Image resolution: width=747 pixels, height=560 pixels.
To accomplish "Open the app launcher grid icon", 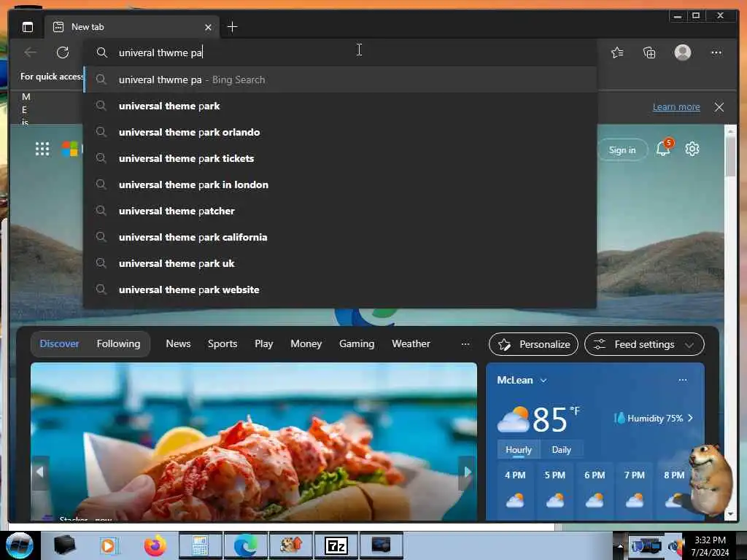I will (42, 149).
